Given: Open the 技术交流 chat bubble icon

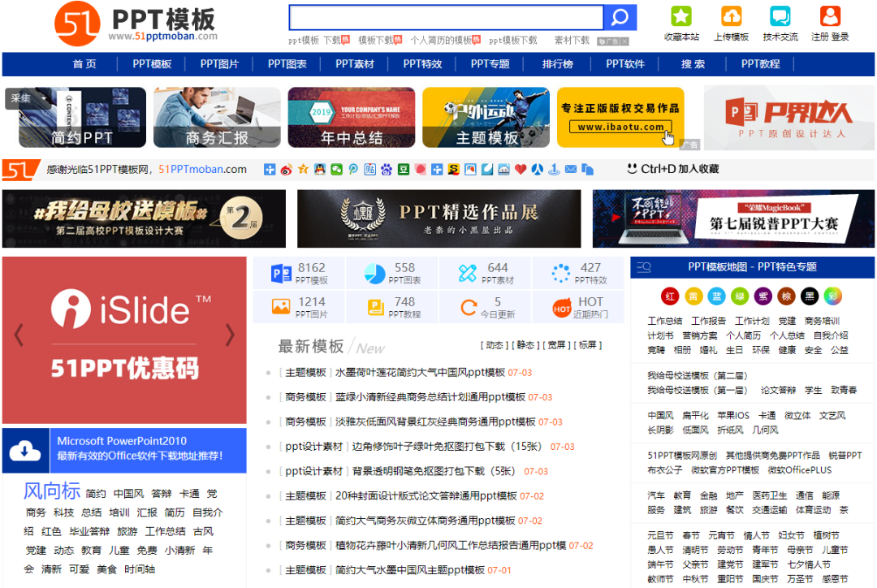Looking at the screenshot, I should [780, 15].
